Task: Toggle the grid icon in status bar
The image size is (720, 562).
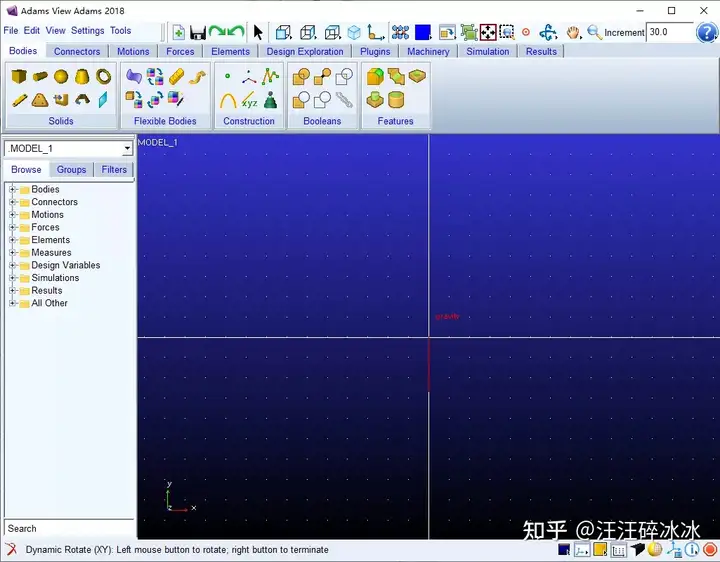Action: click(619, 550)
